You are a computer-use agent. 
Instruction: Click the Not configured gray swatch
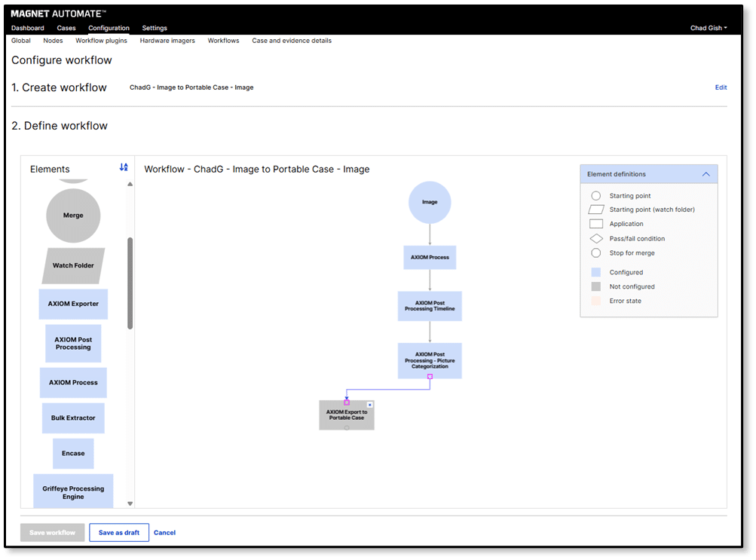coord(596,286)
